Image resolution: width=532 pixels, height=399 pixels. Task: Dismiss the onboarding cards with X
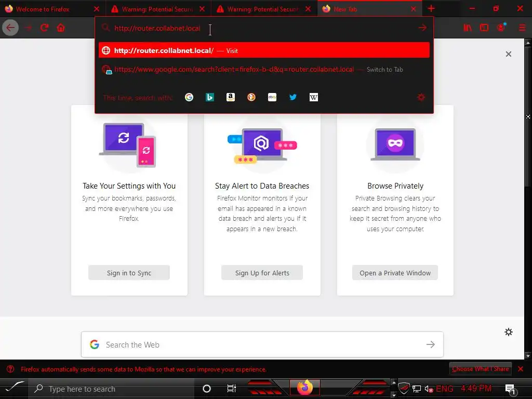coord(508,54)
